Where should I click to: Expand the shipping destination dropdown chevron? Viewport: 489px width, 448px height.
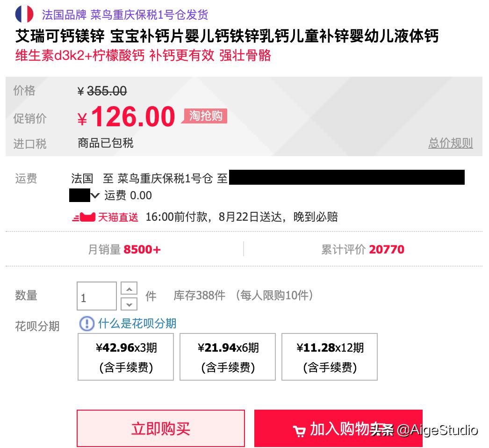[95, 195]
